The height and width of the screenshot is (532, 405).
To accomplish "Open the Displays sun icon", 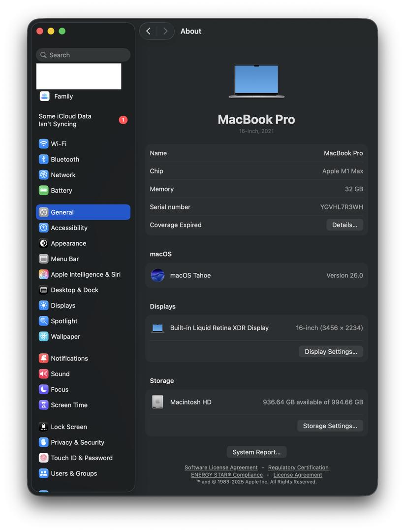I will click(x=43, y=306).
